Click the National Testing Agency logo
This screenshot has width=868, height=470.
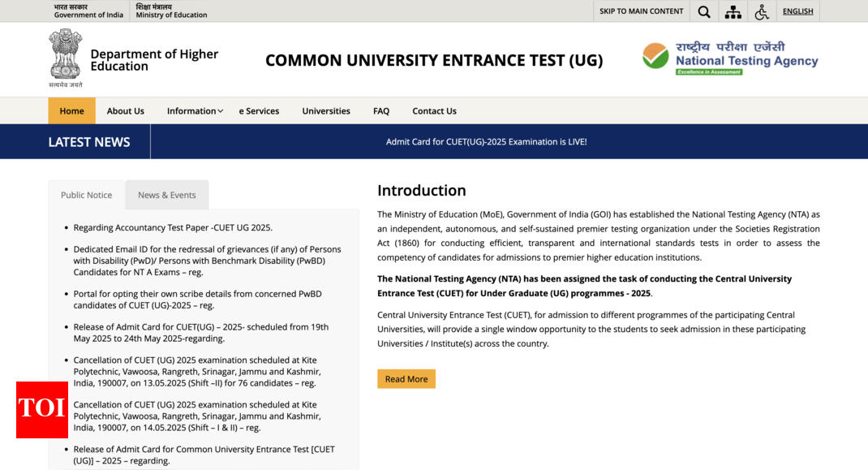pos(730,58)
